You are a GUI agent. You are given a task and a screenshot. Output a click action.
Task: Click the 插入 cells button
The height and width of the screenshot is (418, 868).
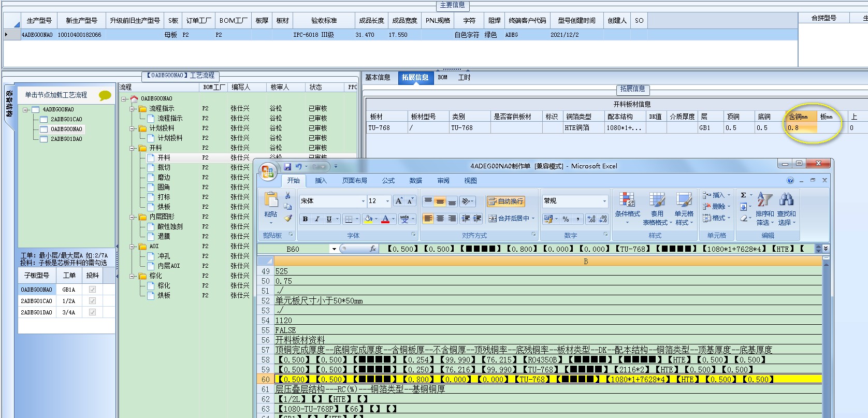[x=716, y=195]
